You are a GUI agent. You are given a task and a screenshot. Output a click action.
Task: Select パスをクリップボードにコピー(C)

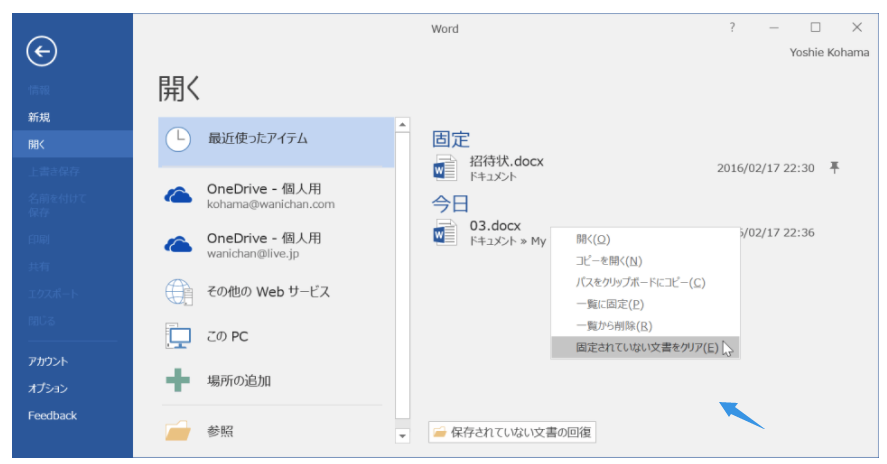[x=645, y=282]
